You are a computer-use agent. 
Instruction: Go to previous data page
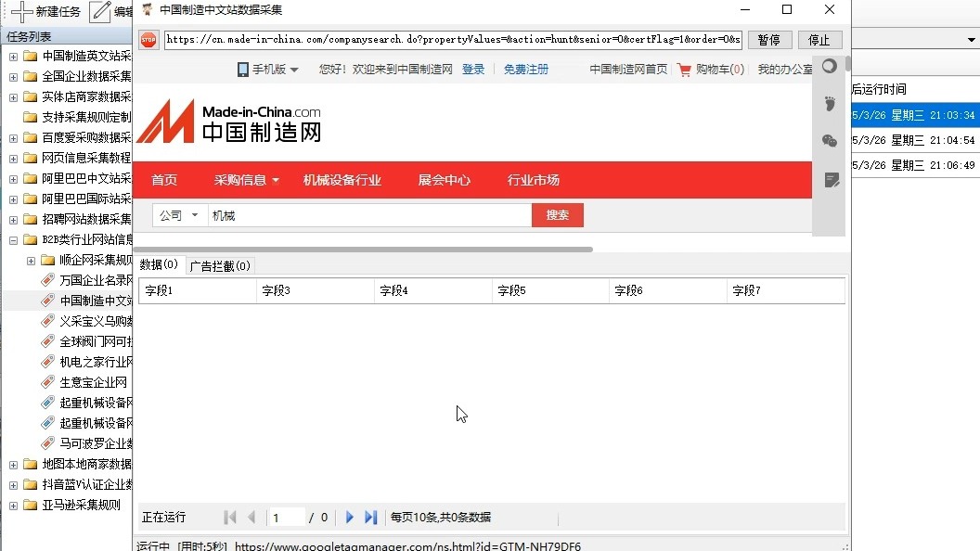(x=251, y=518)
